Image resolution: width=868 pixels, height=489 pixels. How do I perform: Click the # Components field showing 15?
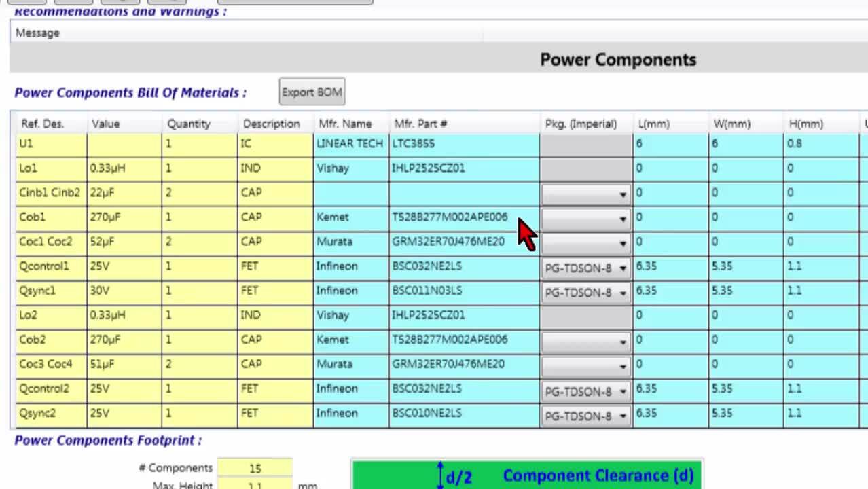pyautogui.click(x=255, y=468)
